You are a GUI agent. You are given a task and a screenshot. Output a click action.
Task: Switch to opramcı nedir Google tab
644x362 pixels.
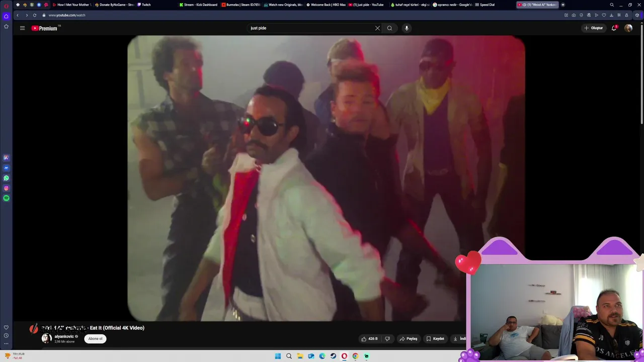click(x=453, y=5)
